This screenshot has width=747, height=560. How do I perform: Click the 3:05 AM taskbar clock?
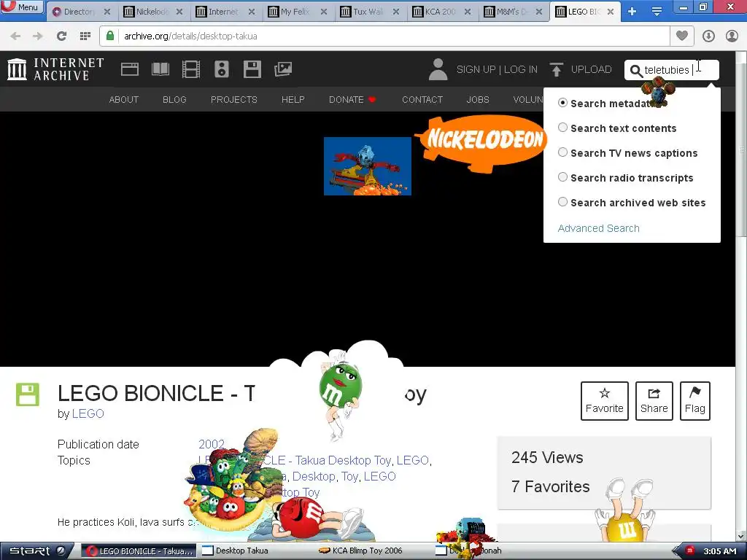(x=720, y=551)
